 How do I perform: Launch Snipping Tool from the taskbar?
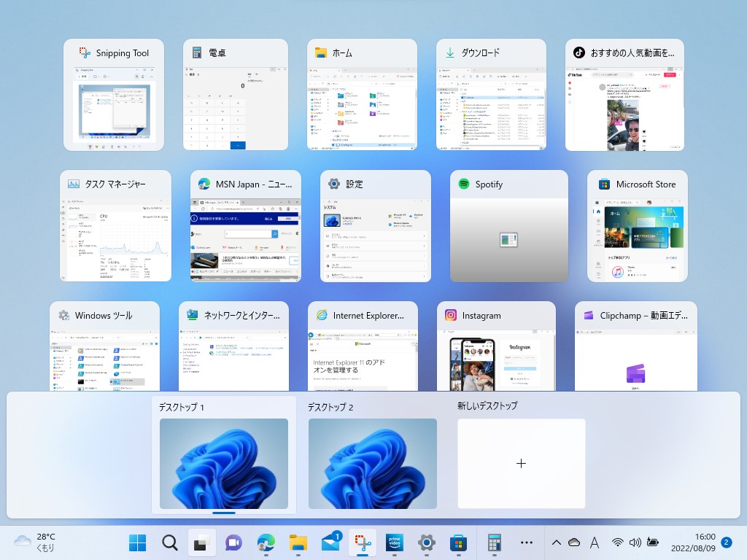tap(363, 543)
